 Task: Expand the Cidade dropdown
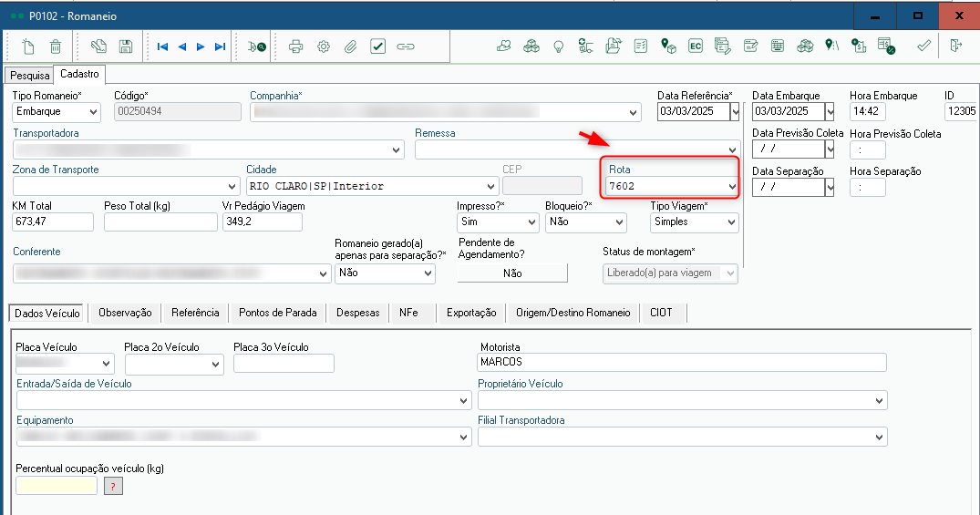[491, 186]
